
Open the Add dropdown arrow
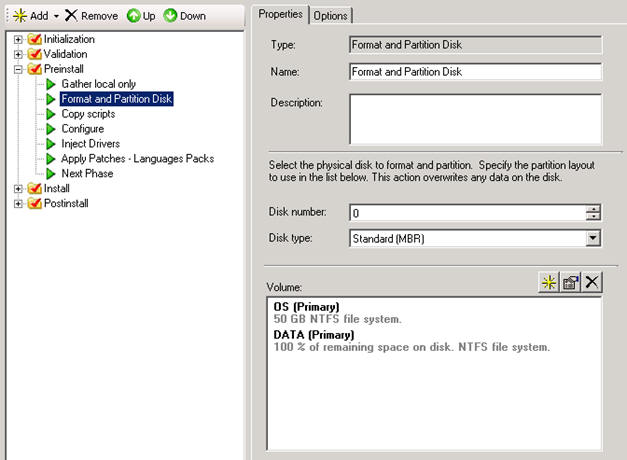[56, 16]
